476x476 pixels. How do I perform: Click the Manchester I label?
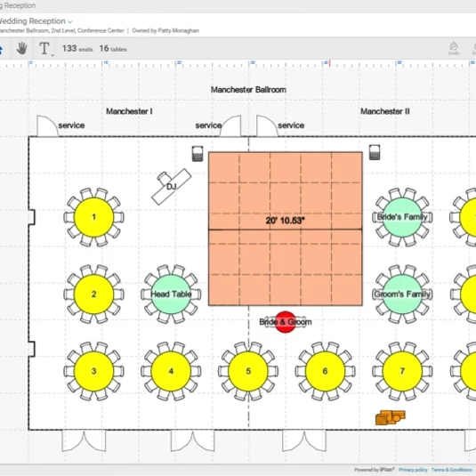pyautogui.click(x=129, y=111)
